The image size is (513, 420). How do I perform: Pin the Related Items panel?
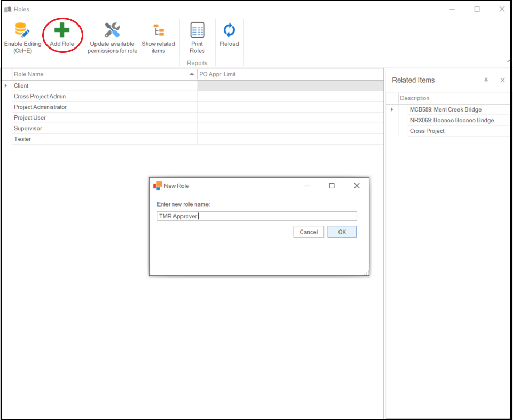click(x=486, y=80)
